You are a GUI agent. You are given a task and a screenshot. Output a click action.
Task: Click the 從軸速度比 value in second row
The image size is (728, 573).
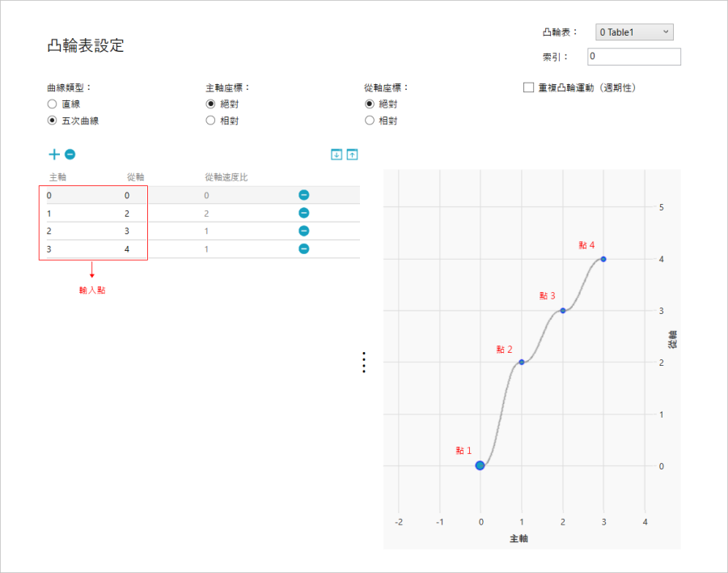(x=206, y=214)
